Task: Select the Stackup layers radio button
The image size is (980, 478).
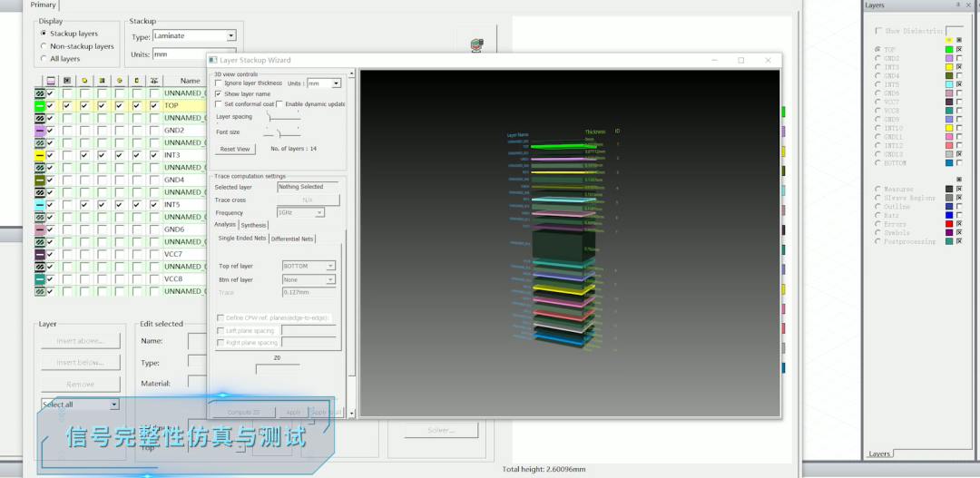Action: click(44, 34)
